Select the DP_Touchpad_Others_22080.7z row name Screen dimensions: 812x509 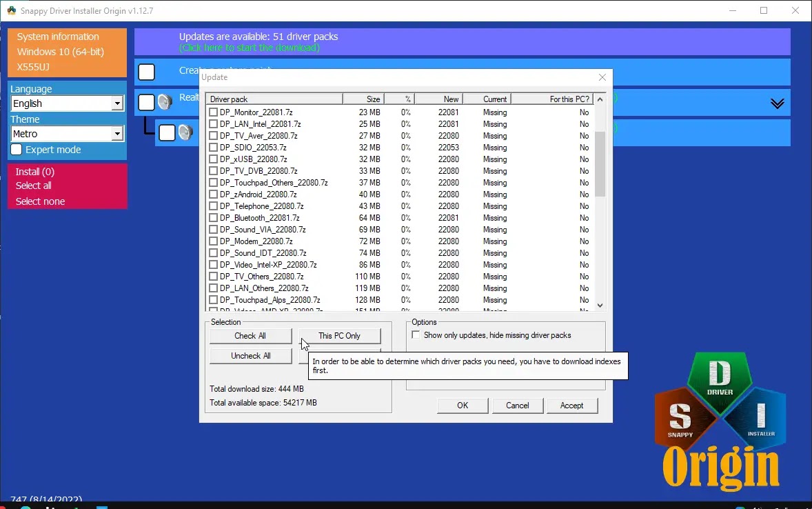(274, 183)
